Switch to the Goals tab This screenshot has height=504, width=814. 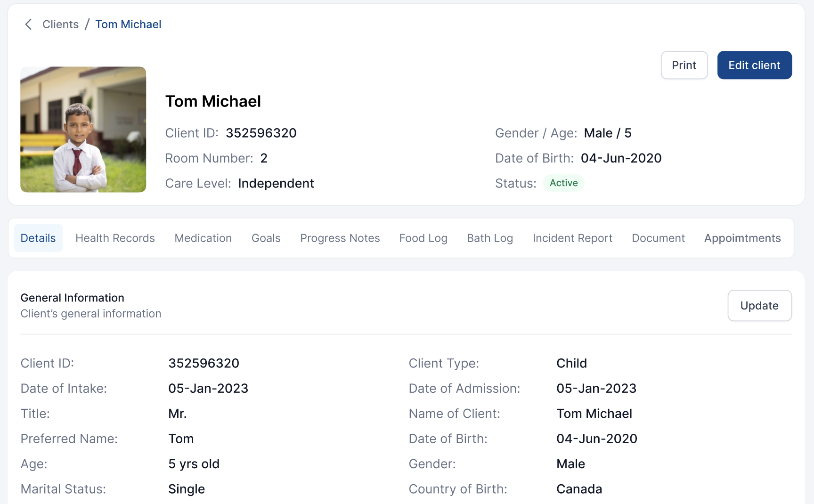266,238
